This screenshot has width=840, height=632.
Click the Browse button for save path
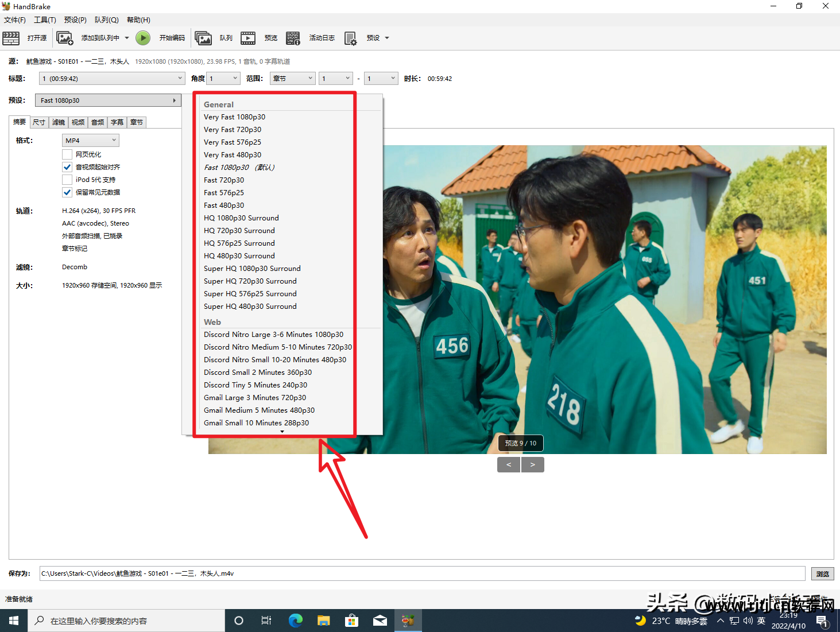pyautogui.click(x=822, y=573)
